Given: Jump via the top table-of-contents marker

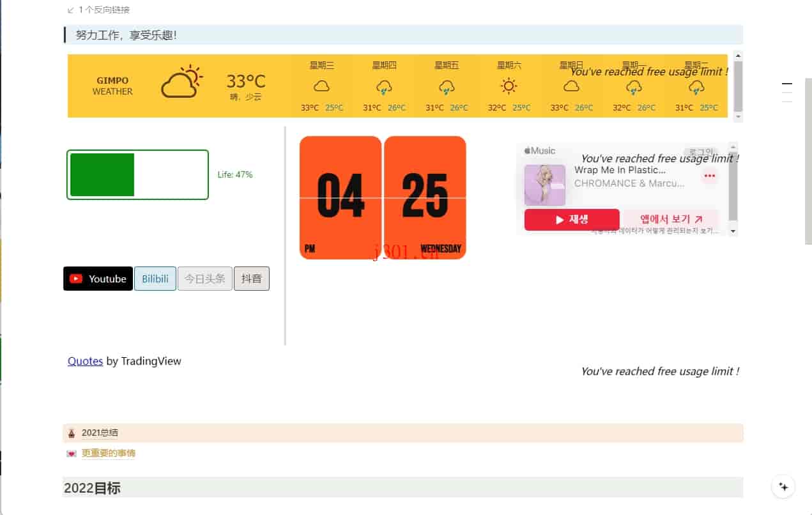Looking at the screenshot, I should click(x=787, y=84).
